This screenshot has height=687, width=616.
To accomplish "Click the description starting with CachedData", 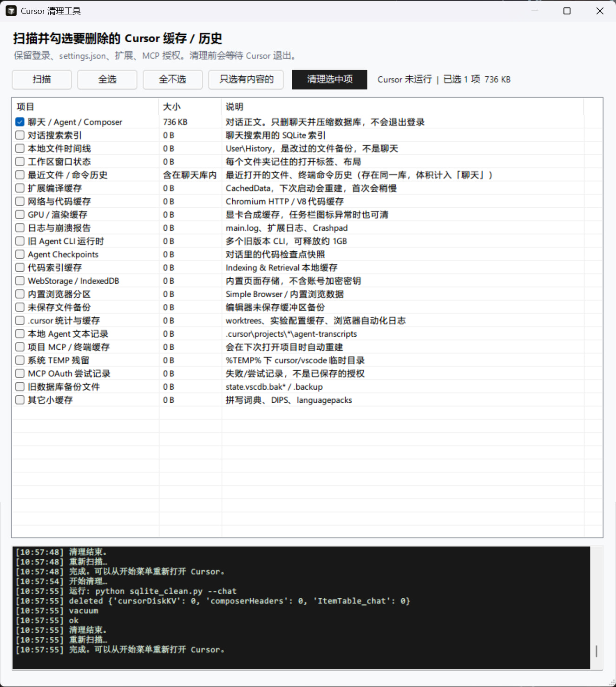I will pyautogui.click(x=311, y=188).
